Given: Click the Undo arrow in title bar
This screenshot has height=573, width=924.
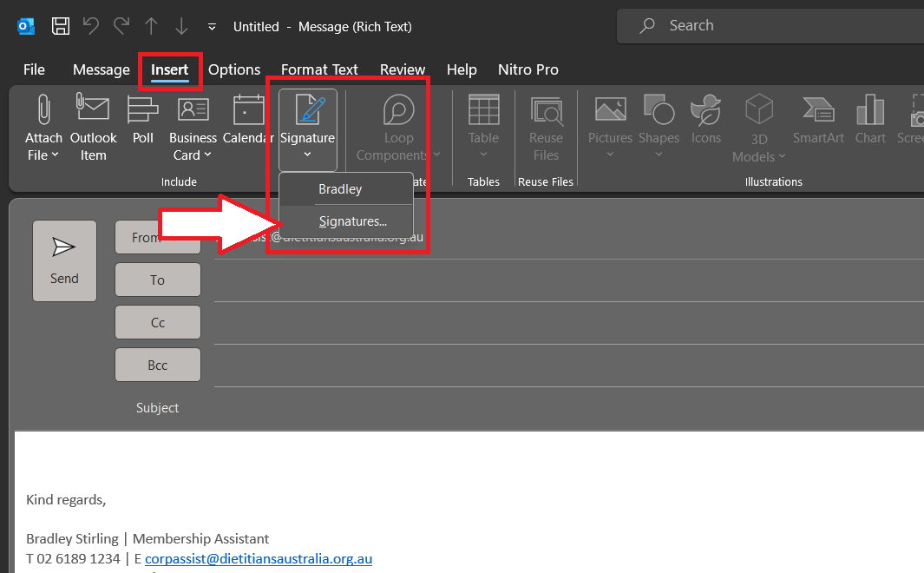Looking at the screenshot, I should [90, 26].
